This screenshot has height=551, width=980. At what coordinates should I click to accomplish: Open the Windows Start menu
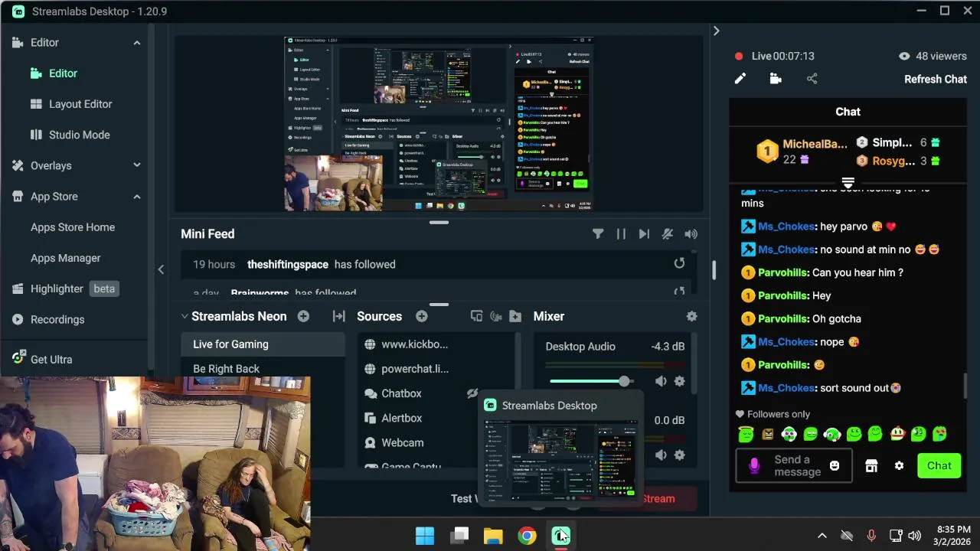tap(425, 536)
